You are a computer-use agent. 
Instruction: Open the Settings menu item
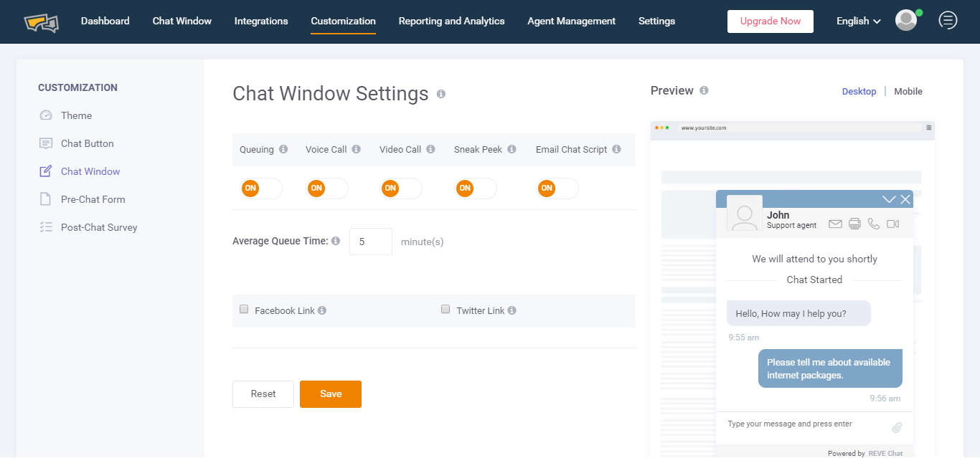656,21
